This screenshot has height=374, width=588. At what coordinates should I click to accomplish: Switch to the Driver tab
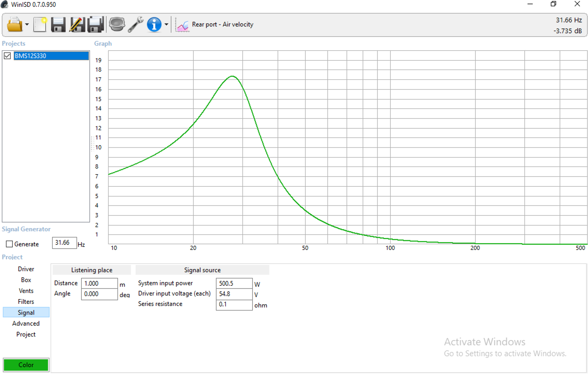pos(26,269)
